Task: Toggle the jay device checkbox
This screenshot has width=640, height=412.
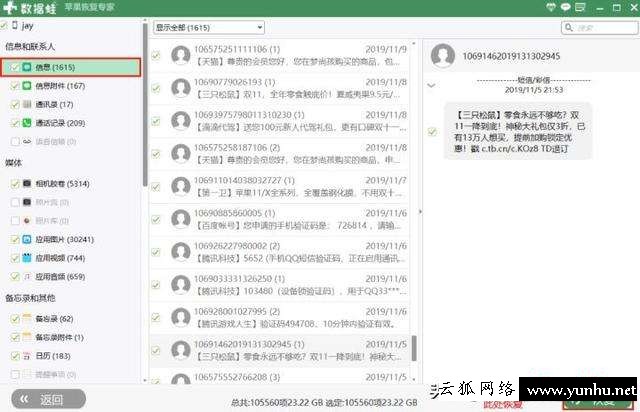Action: (4, 26)
